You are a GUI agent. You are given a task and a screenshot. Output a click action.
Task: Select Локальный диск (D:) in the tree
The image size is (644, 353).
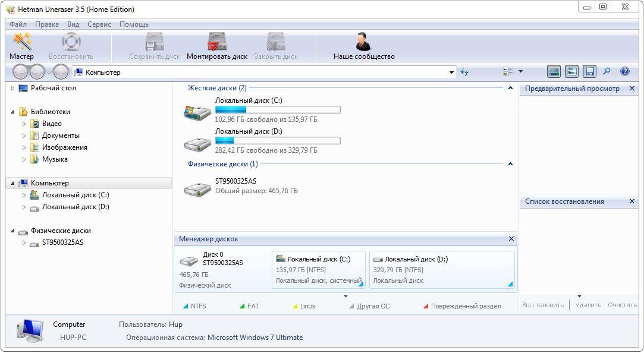click(x=76, y=207)
